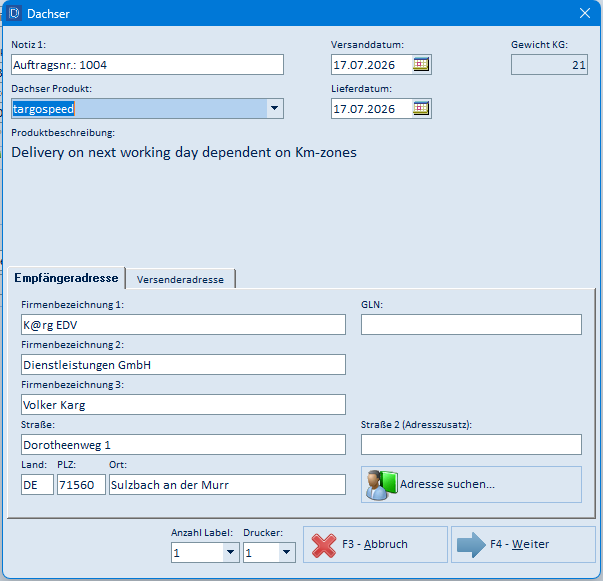Click the Dachser Produkt label
603x581 pixels.
52,89
